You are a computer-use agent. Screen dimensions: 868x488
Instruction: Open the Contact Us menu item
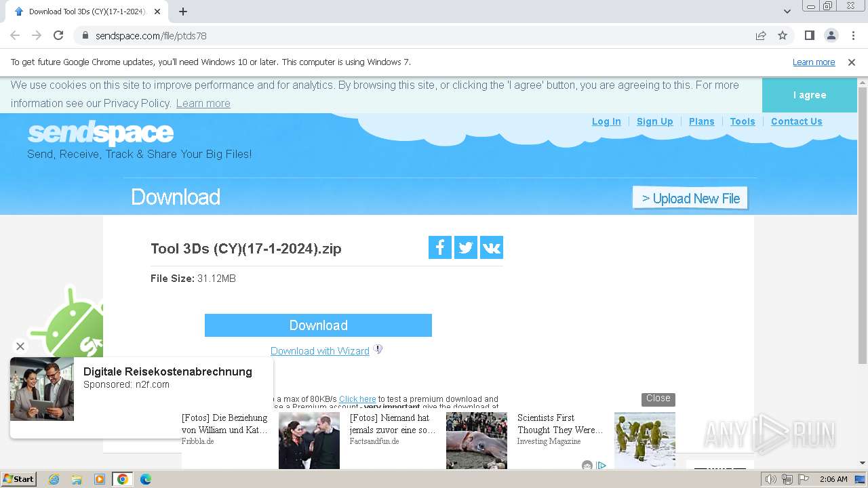[797, 121]
